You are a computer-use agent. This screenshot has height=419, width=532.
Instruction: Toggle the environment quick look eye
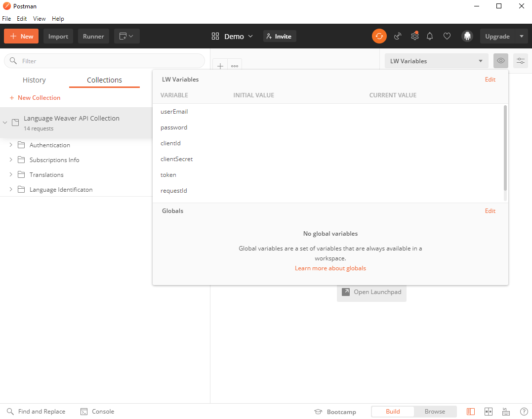pyautogui.click(x=501, y=61)
